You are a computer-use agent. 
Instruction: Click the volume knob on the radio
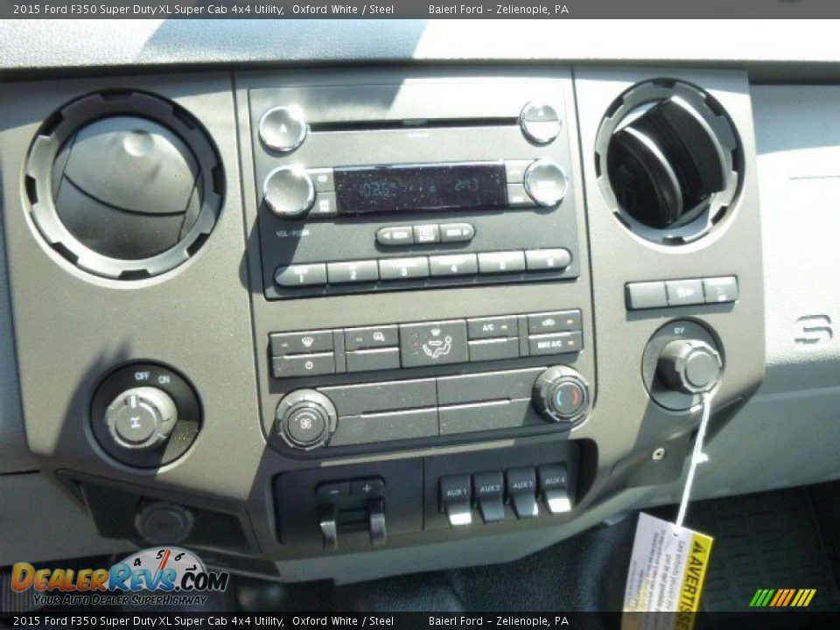(x=288, y=191)
